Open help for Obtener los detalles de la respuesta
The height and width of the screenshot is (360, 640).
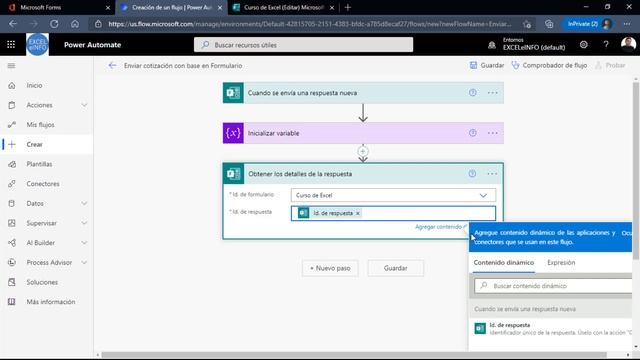pos(472,174)
